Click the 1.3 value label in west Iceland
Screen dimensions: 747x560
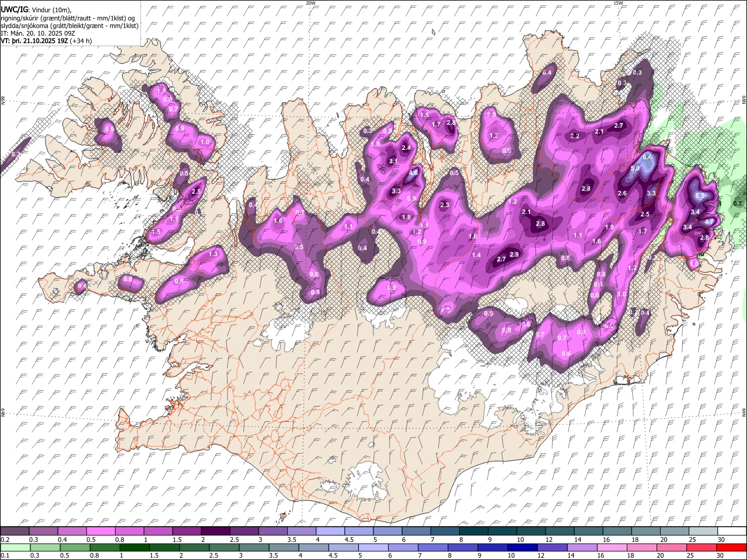[213, 254]
